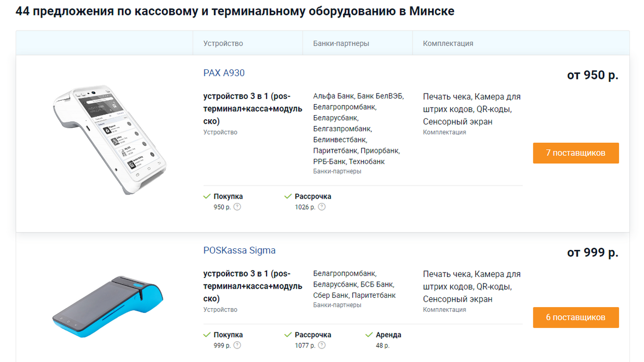The image size is (644, 362).
Task: Show 6 поставщиков for POSKassa Sigma
Action: pos(576,317)
